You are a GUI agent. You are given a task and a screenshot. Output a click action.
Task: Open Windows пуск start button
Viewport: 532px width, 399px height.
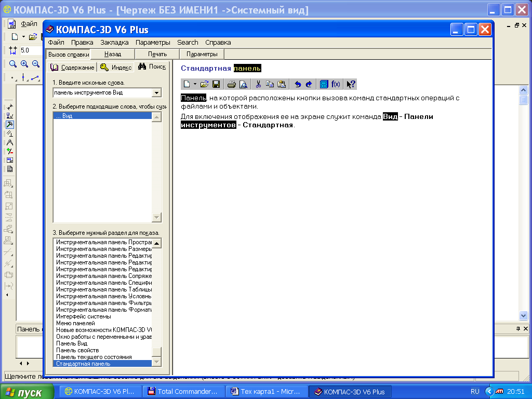point(27,392)
